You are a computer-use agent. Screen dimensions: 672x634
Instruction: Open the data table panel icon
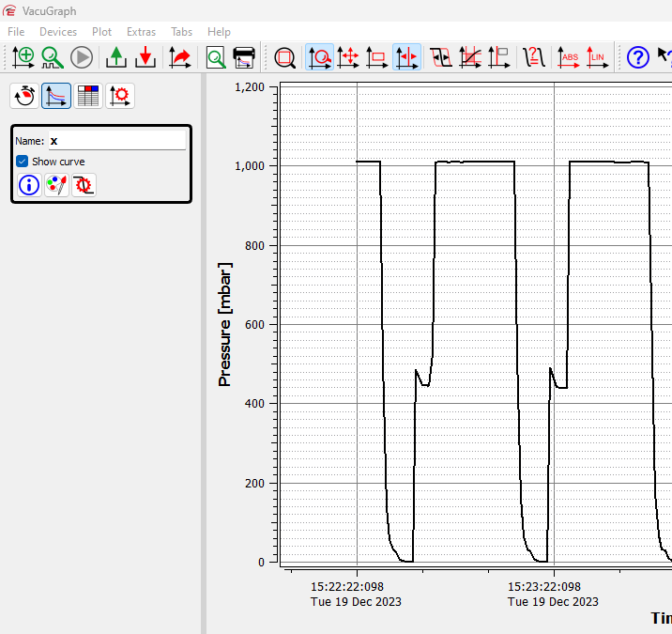pos(88,96)
